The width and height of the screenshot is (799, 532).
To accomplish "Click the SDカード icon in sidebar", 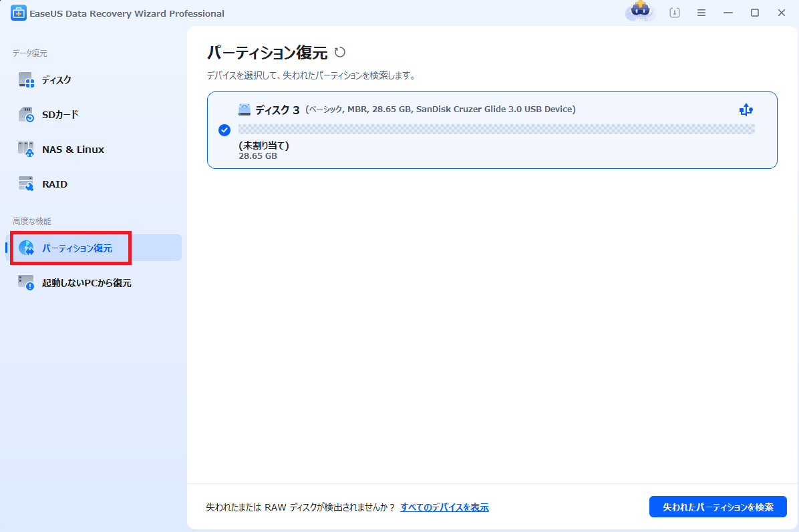I will (26, 115).
